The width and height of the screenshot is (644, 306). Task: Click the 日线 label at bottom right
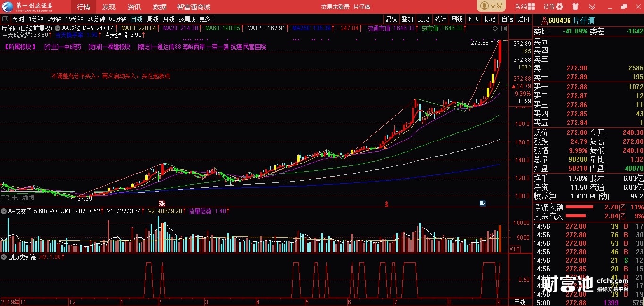519,302
